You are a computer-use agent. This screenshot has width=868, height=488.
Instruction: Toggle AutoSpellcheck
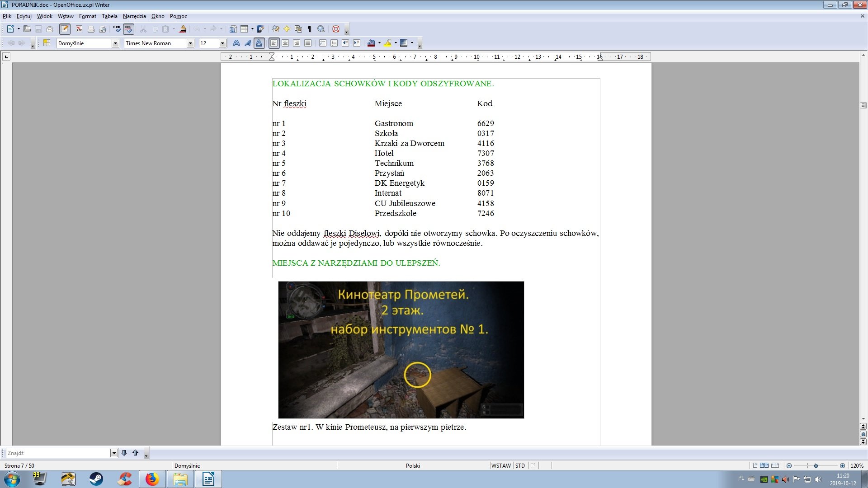128,29
